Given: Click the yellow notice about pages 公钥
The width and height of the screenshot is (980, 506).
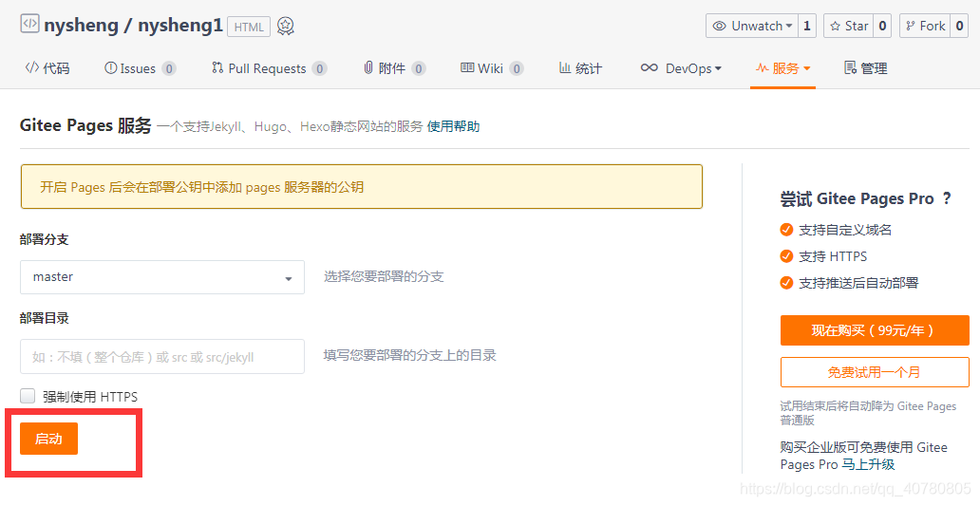Looking at the screenshot, I should click(x=362, y=187).
